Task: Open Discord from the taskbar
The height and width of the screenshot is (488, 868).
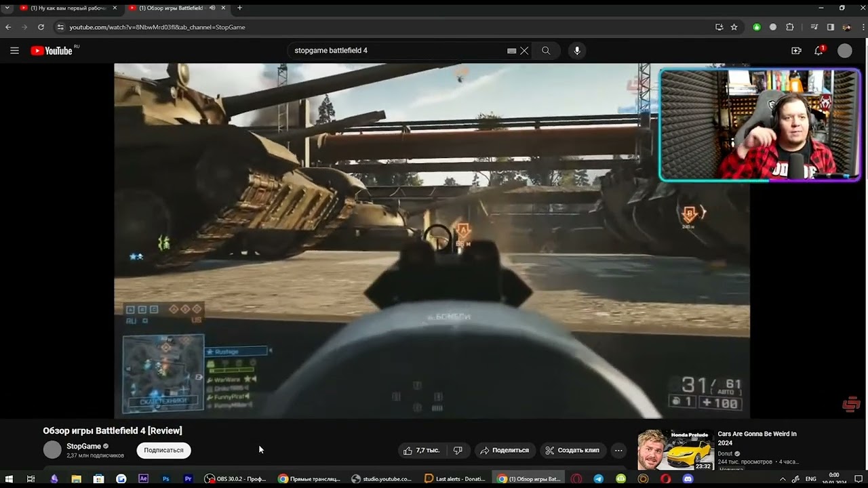Action: (688, 479)
